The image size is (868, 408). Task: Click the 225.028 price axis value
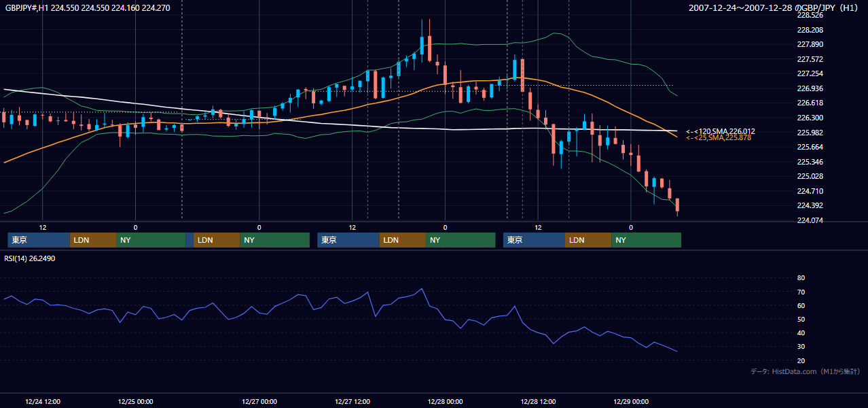810,176
